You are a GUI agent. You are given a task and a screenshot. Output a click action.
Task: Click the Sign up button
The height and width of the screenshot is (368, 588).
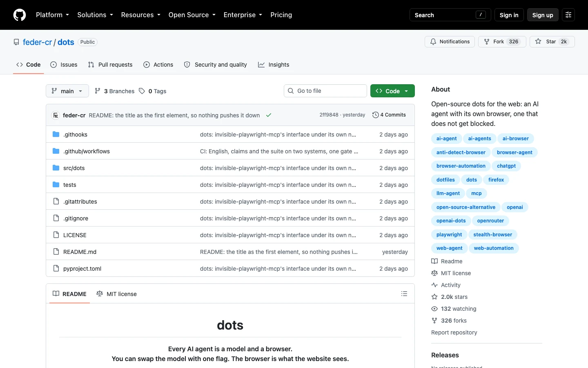coord(543,15)
